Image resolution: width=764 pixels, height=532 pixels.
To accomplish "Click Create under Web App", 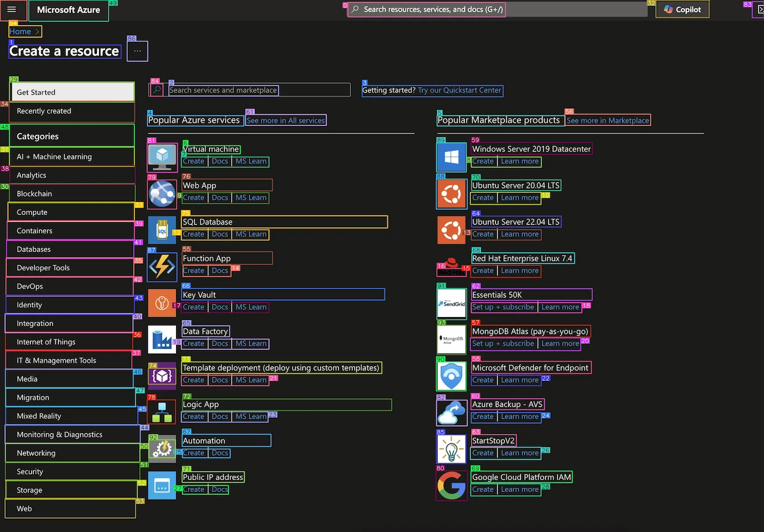I will point(194,198).
